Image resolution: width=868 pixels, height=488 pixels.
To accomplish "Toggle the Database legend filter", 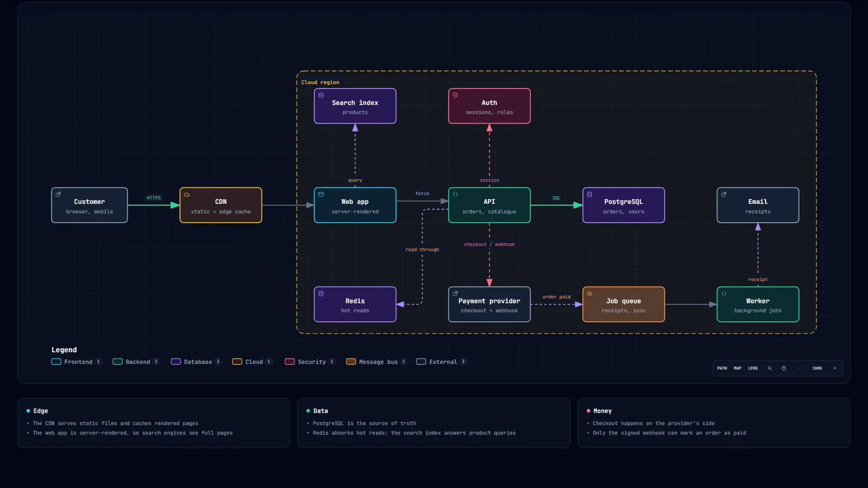I will [x=196, y=362].
